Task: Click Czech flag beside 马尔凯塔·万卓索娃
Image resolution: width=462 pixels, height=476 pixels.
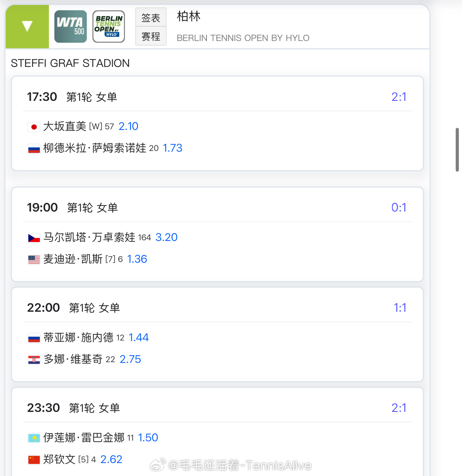Action: point(34,238)
